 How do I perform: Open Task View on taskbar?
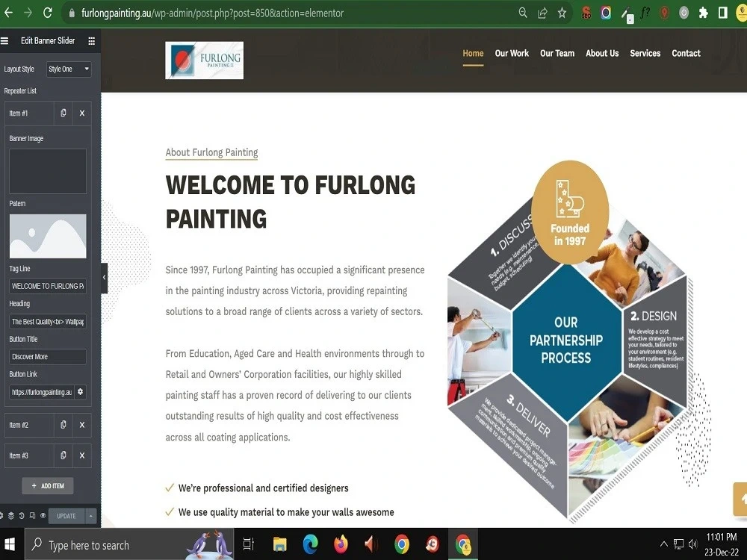pyautogui.click(x=249, y=544)
